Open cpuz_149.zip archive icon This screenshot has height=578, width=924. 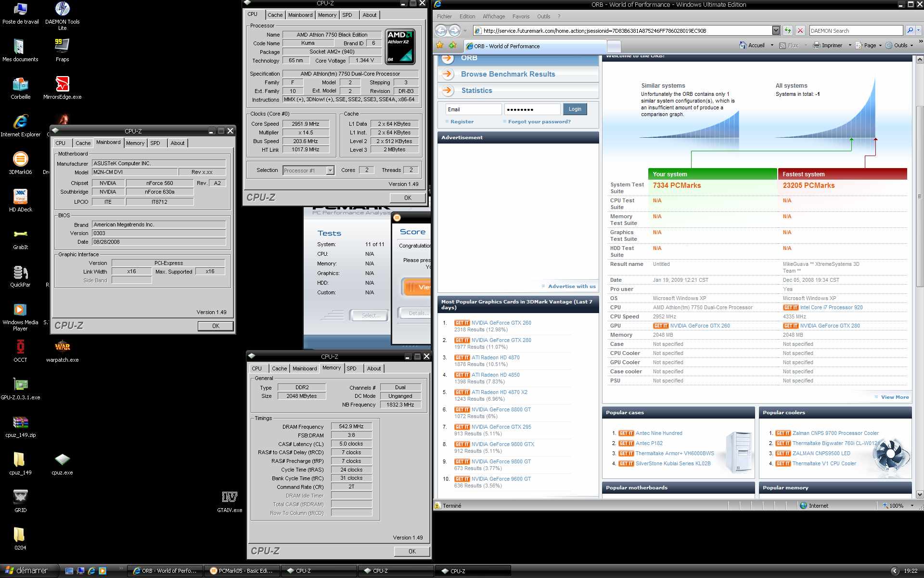(20, 426)
